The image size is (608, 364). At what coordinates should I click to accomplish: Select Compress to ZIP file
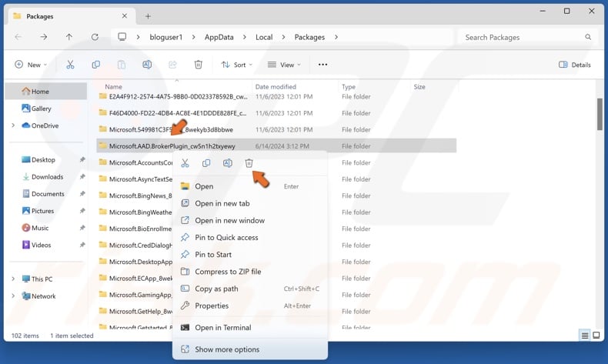(249, 272)
